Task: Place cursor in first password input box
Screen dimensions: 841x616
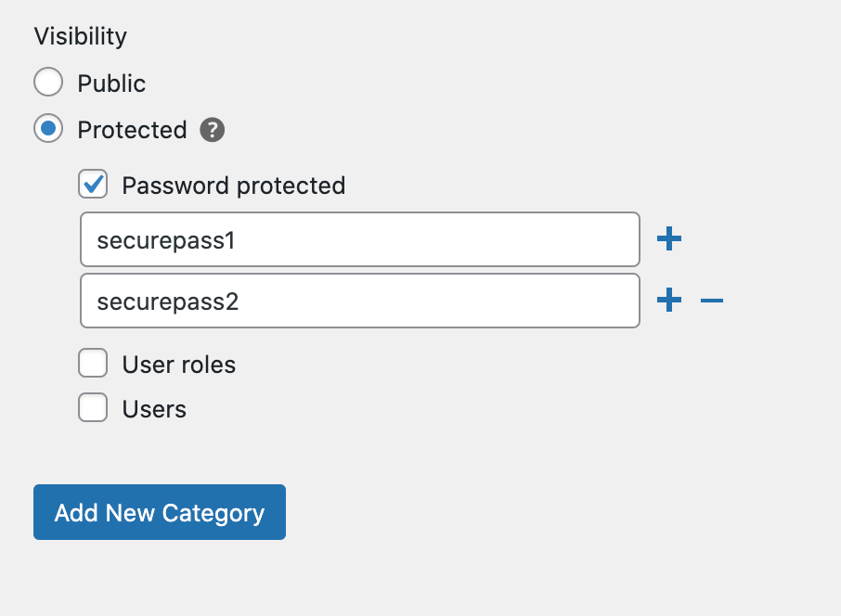Action: pyautogui.click(x=360, y=239)
